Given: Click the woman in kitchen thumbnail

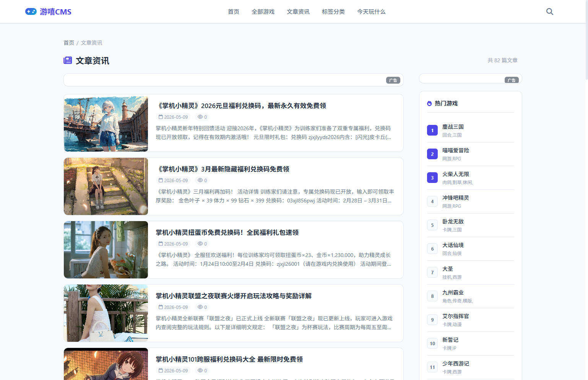Looking at the screenshot, I should pos(106,250).
